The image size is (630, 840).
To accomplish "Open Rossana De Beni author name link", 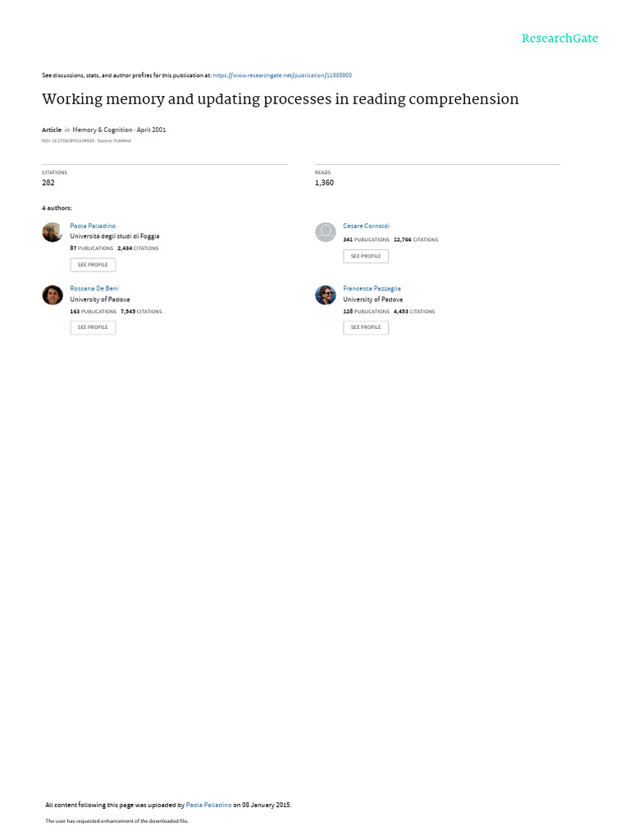I will (94, 289).
